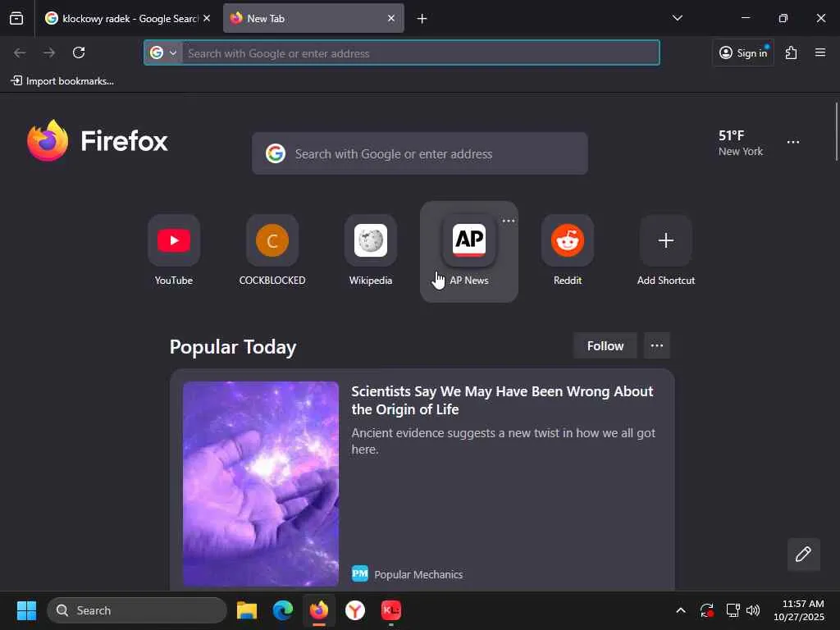Go forward one page

point(49,52)
